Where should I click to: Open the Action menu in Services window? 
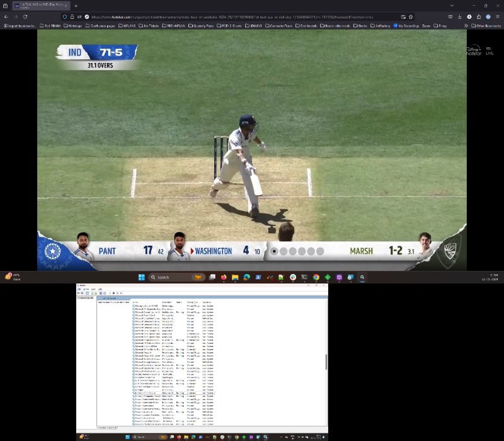(86, 289)
